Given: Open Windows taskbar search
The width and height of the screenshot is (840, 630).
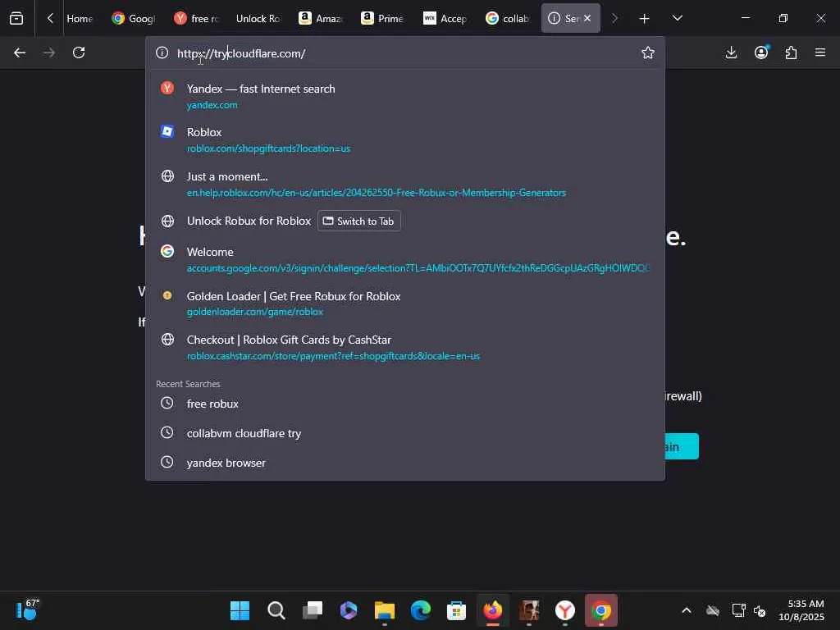Looking at the screenshot, I should coord(276,610).
